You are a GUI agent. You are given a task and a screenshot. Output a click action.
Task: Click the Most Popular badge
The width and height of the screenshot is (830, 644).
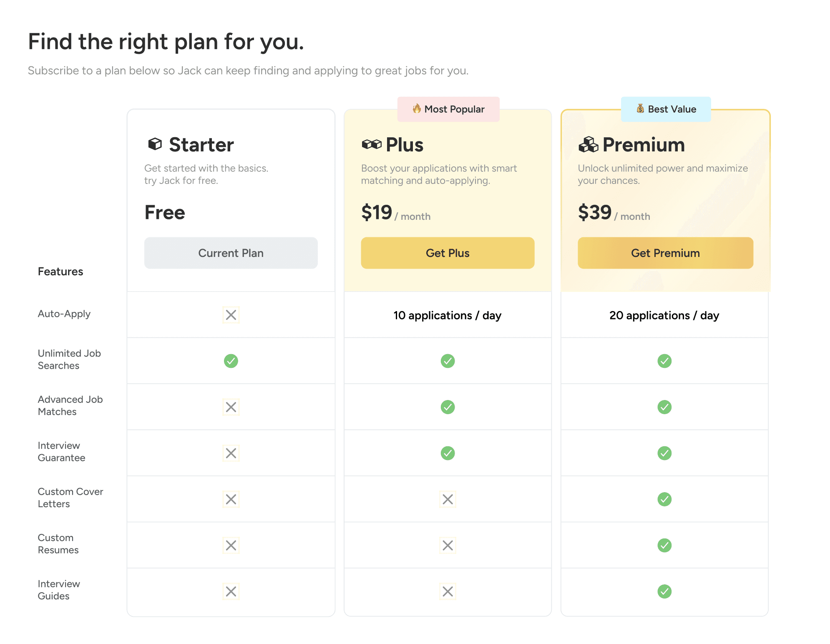[x=448, y=109]
